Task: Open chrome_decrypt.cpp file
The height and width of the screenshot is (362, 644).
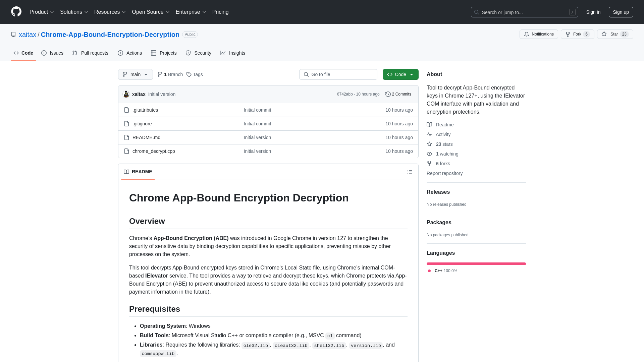Action: 154,151
